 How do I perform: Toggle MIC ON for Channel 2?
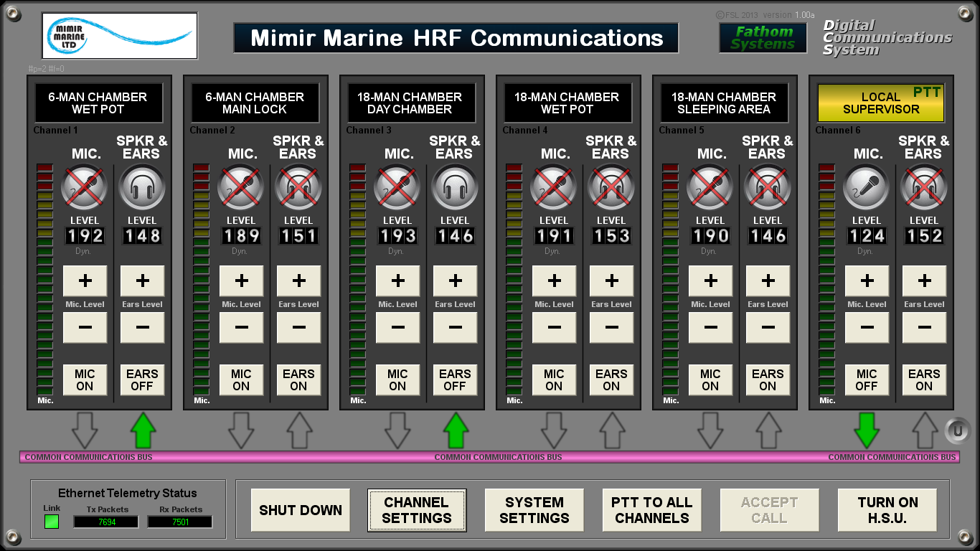pos(241,380)
